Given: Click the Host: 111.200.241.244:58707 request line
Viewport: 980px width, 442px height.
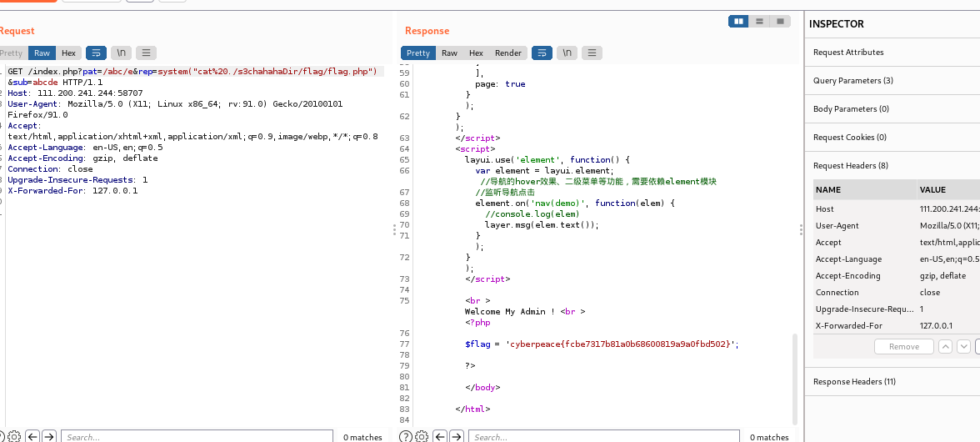Looking at the screenshot, I should 75,93.
